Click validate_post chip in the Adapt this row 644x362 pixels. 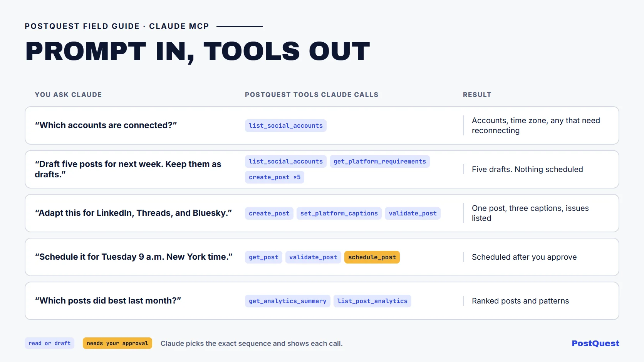pos(413,213)
